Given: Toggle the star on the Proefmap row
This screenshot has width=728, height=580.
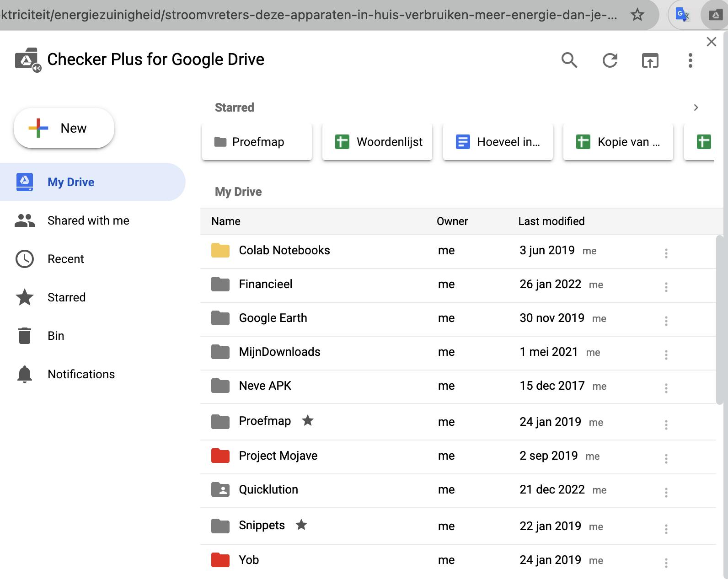Looking at the screenshot, I should 308,420.
